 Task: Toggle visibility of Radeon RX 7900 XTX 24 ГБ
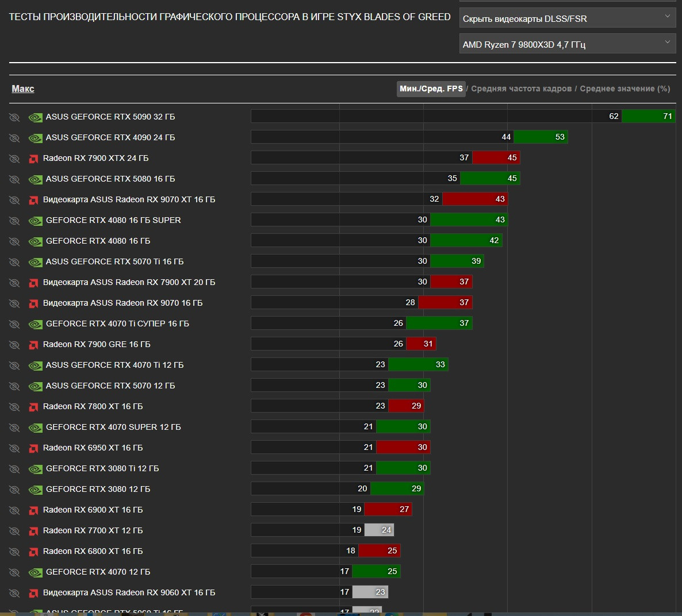coord(14,158)
